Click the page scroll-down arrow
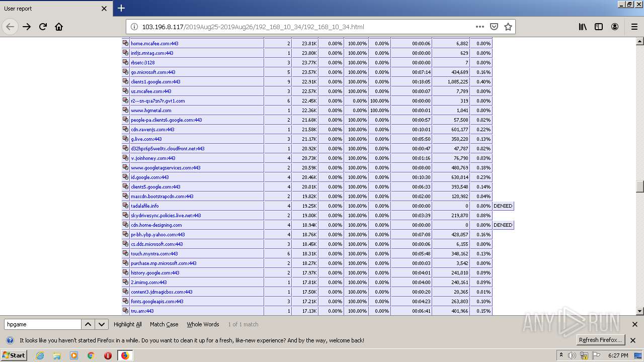This screenshot has height=362, width=644. [x=640, y=311]
